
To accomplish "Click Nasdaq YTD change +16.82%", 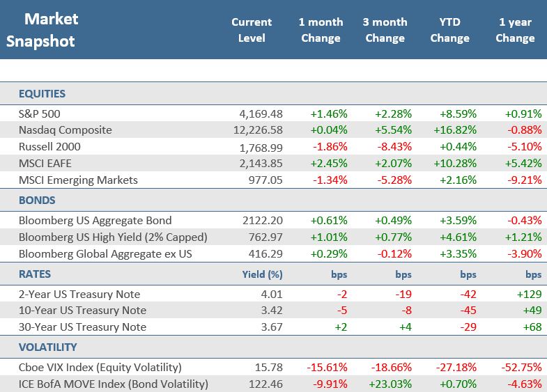I will tap(455, 130).
